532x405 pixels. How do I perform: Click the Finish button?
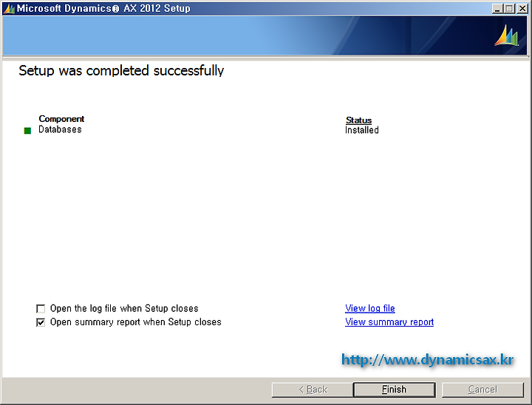pos(395,389)
